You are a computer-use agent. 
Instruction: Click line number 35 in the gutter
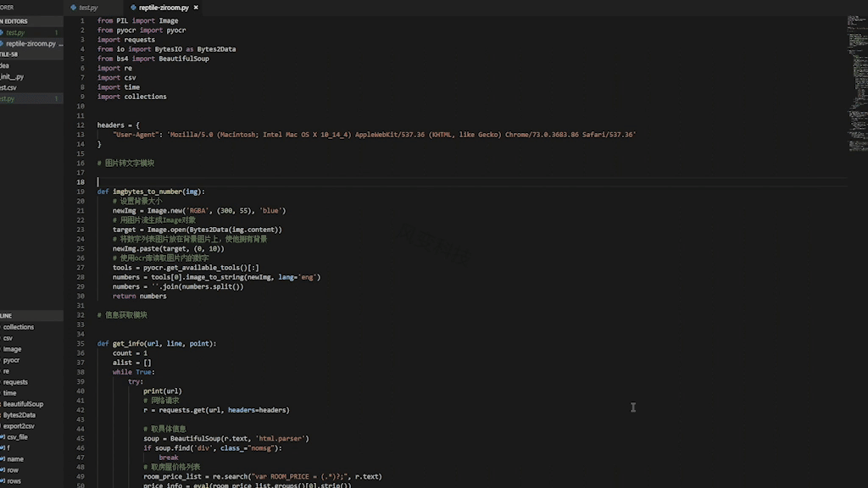(x=81, y=344)
